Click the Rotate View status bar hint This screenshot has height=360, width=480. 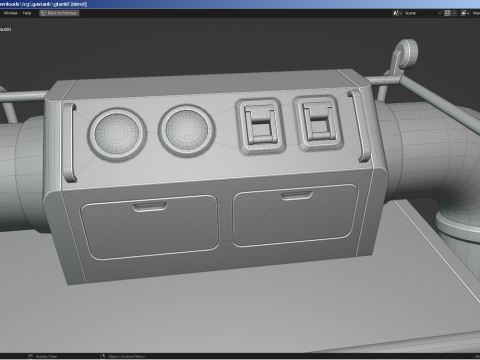click(43, 356)
